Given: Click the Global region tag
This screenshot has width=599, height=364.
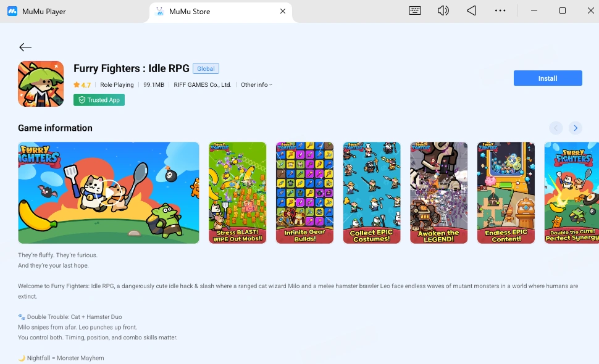Looking at the screenshot, I should 206,68.
